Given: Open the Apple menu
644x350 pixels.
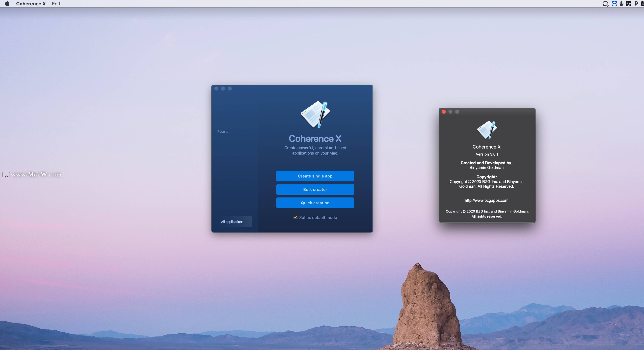Looking at the screenshot, I should [7, 4].
